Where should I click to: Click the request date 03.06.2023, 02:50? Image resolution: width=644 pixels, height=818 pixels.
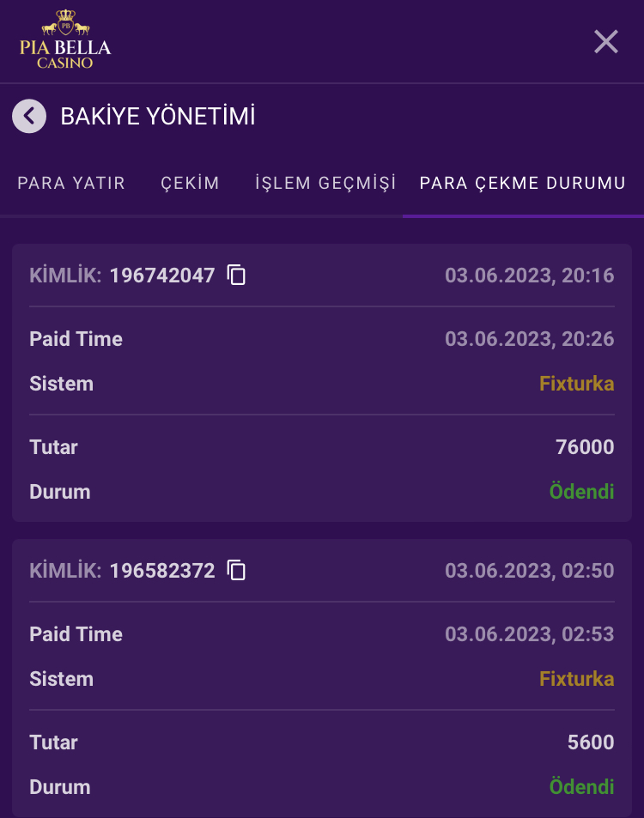529,571
